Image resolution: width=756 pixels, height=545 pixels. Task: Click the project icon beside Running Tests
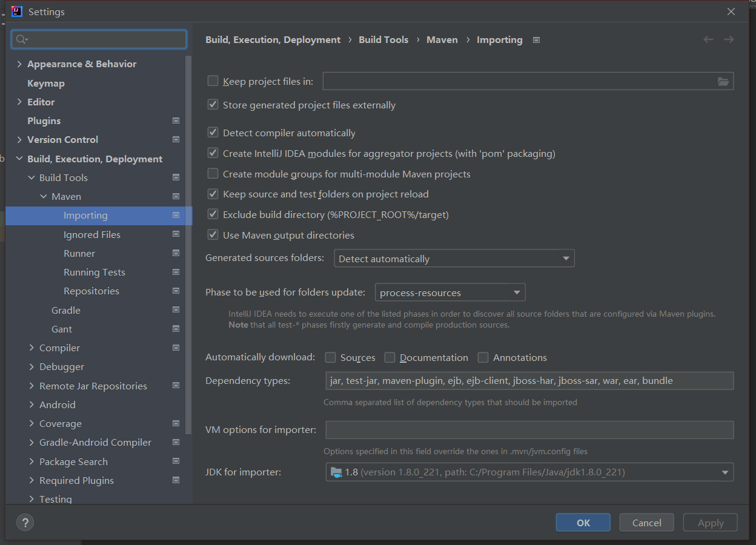(x=176, y=272)
